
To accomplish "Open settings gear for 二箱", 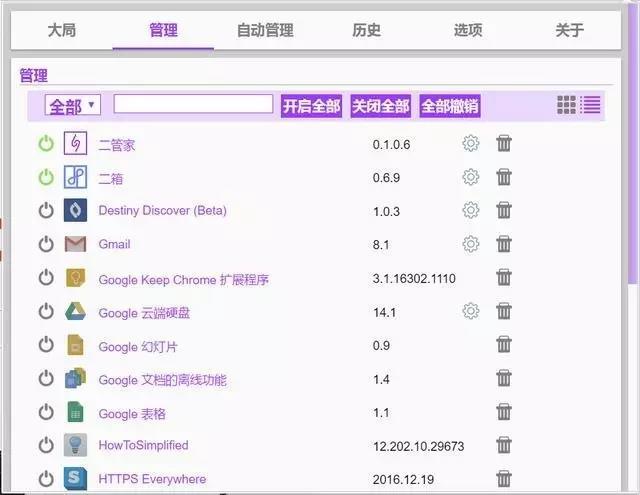I will point(471,177).
